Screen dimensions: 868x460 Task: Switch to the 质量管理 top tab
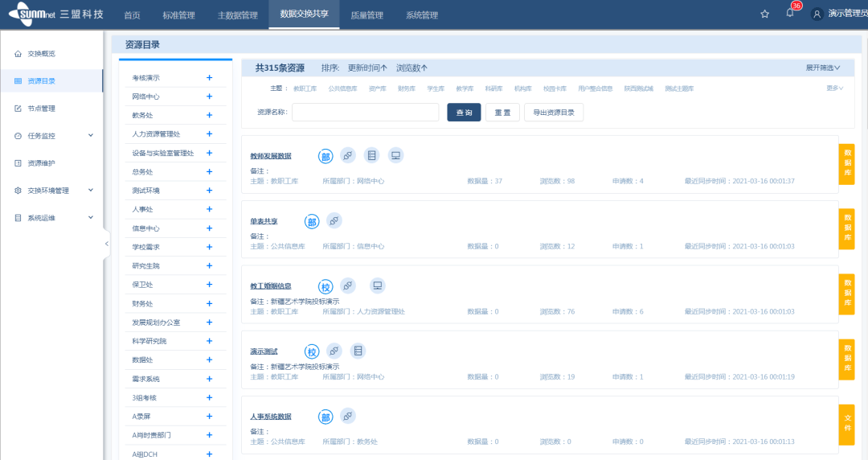(366, 15)
